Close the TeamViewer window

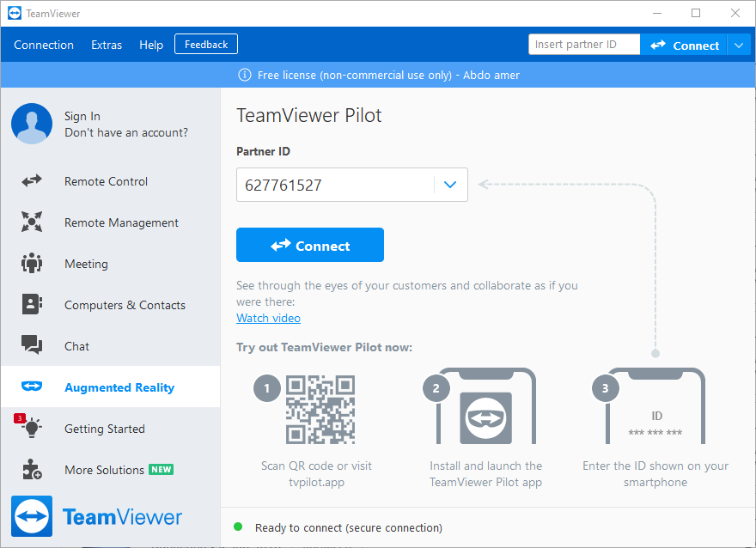[x=735, y=14]
